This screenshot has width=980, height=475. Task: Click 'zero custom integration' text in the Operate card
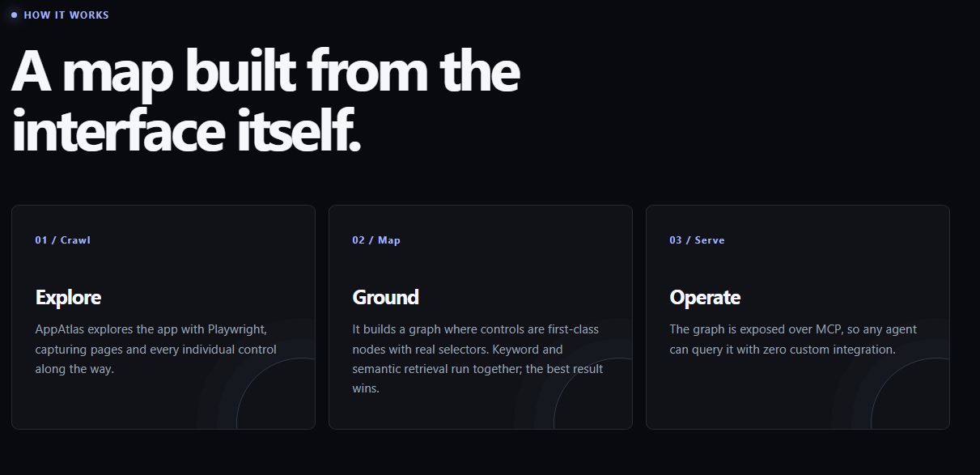pos(829,350)
